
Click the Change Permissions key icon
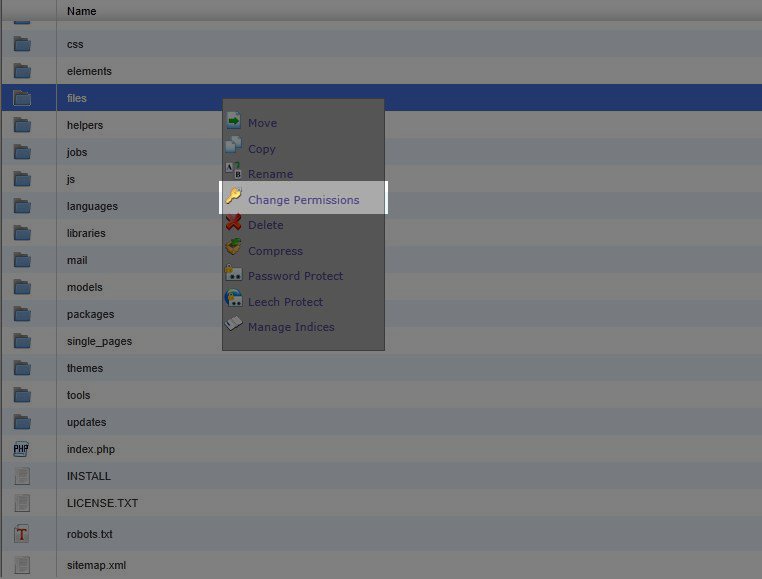233,196
